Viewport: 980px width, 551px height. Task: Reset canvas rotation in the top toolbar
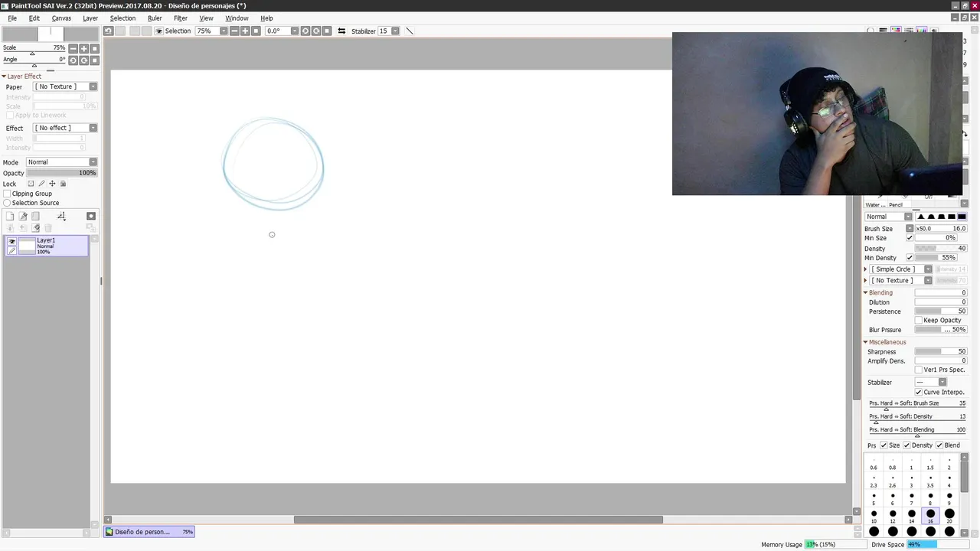[327, 31]
